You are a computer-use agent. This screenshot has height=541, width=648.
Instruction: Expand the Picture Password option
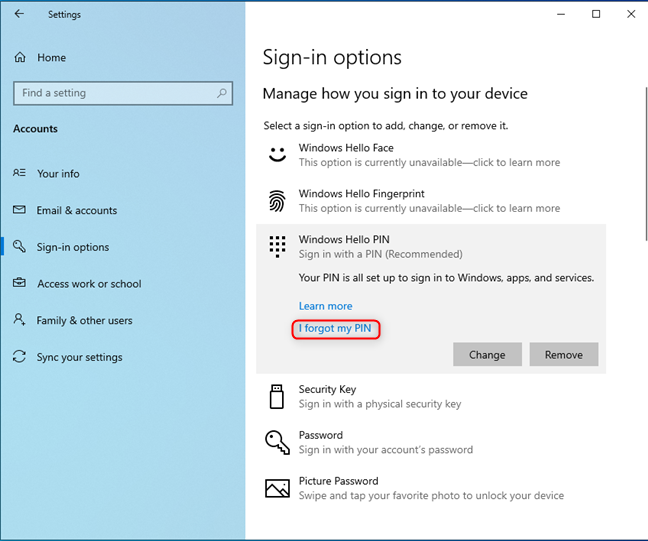[x=431, y=489]
